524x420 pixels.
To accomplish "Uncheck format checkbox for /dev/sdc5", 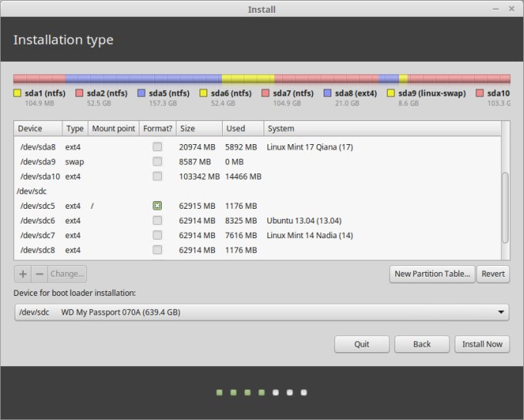I will pos(157,206).
